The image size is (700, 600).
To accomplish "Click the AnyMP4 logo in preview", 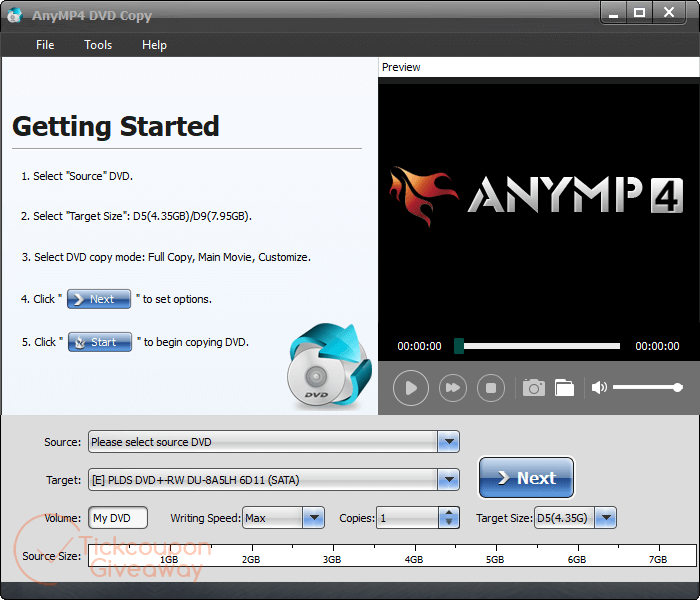I will click(x=535, y=197).
